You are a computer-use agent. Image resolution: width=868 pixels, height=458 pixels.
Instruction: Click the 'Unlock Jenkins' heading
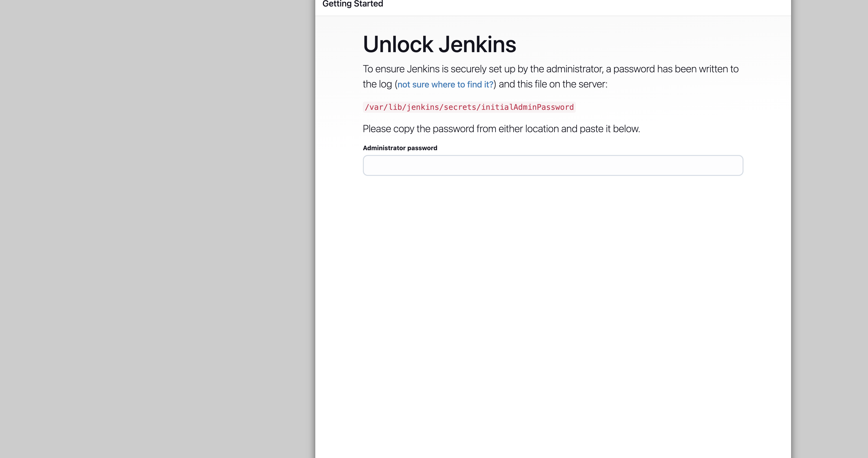point(439,44)
